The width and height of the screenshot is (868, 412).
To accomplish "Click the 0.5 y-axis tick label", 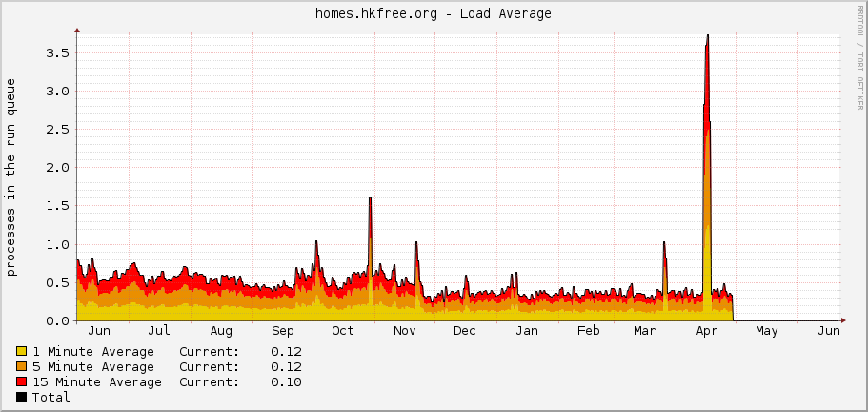I will pyautogui.click(x=57, y=282).
